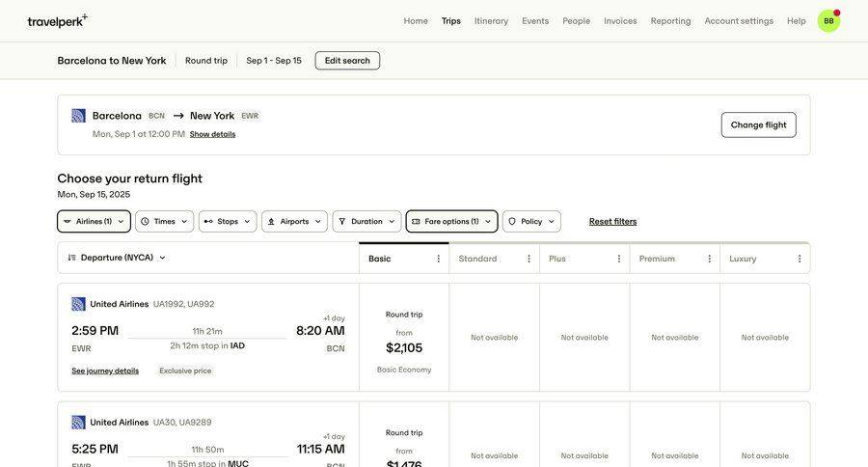
Task: Open the Standard column three-dot menu
Action: pos(529,259)
